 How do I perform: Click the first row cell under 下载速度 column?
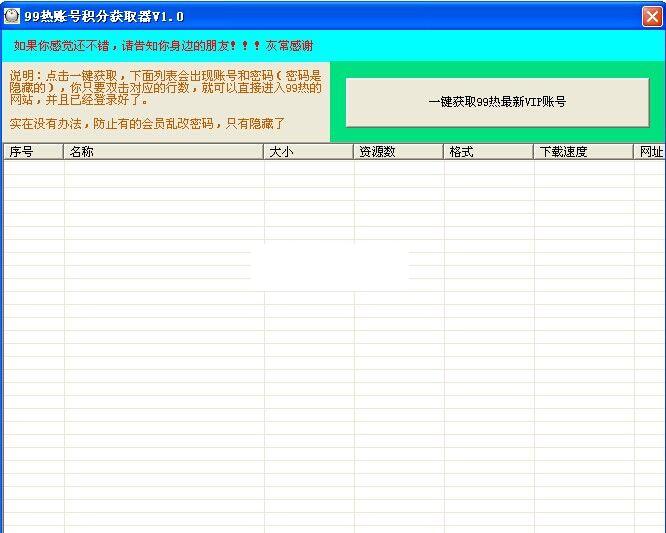point(583,168)
